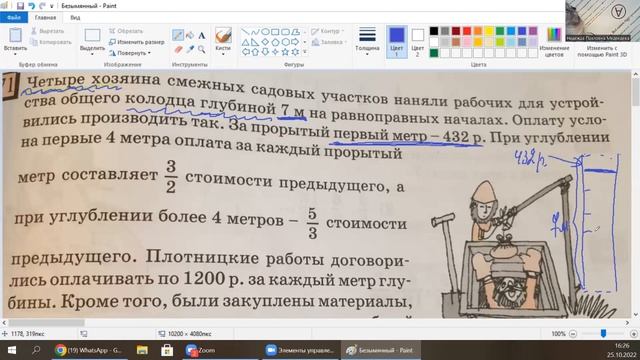This screenshot has width=640, height=360.
Task: Select the Right arrow shape
Action: (x=295, y=42)
